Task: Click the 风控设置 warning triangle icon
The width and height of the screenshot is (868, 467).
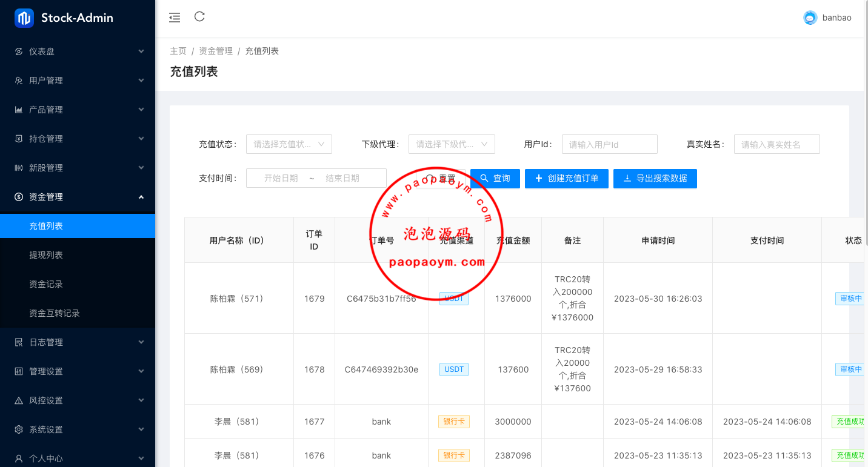Action: point(19,400)
